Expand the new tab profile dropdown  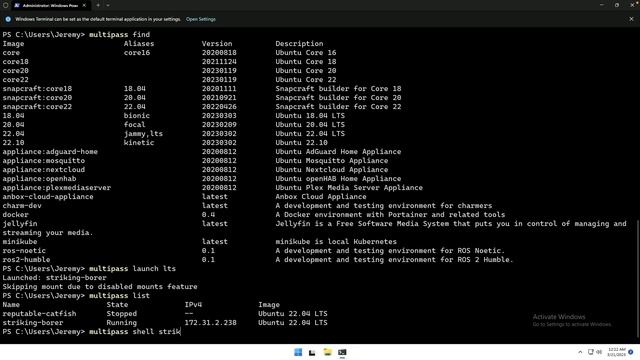pos(108,5)
